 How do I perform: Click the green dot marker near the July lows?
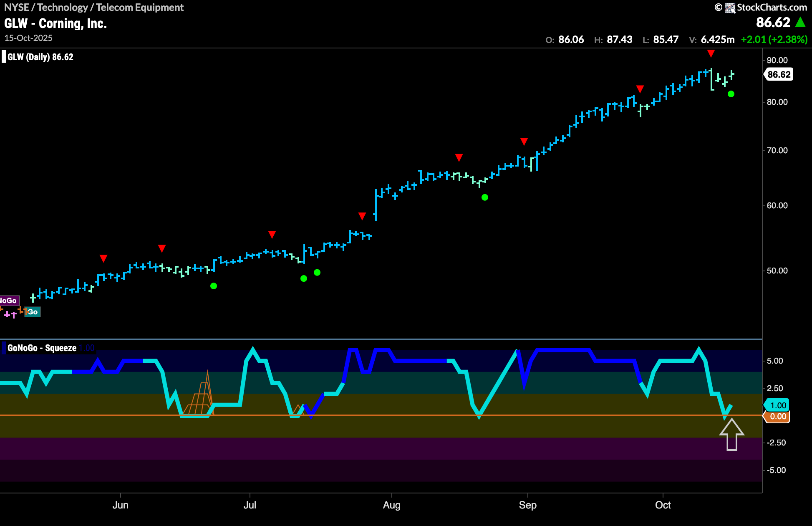(x=304, y=278)
